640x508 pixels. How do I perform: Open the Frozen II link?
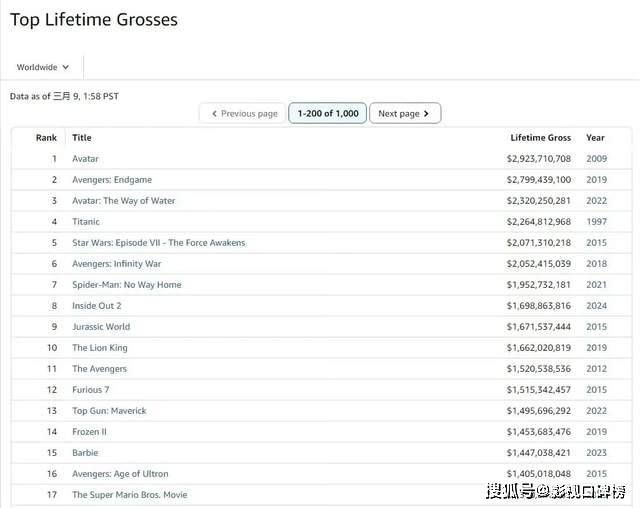pyautogui.click(x=89, y=432)
